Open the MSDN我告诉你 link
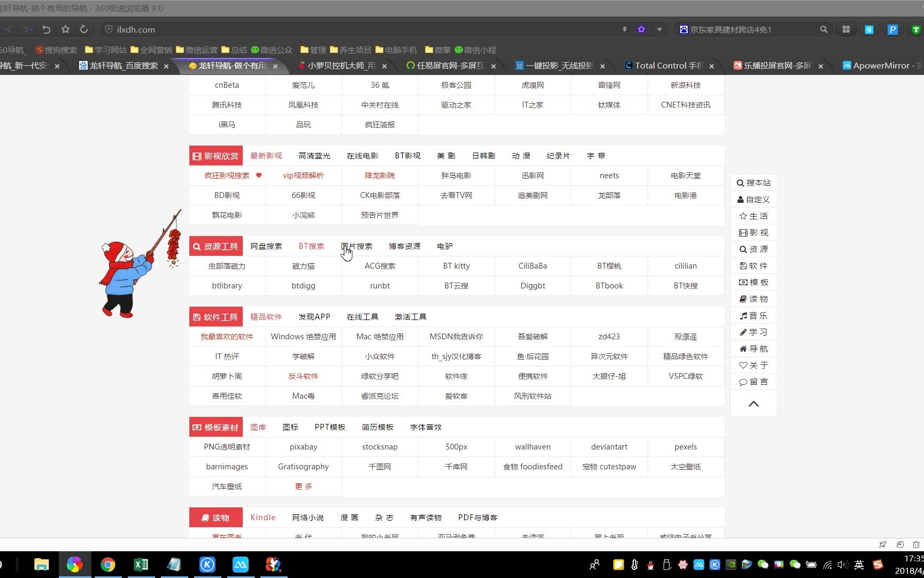Image resolution: width=924 pixels, height=578 pixels. (x=456, y=337)
